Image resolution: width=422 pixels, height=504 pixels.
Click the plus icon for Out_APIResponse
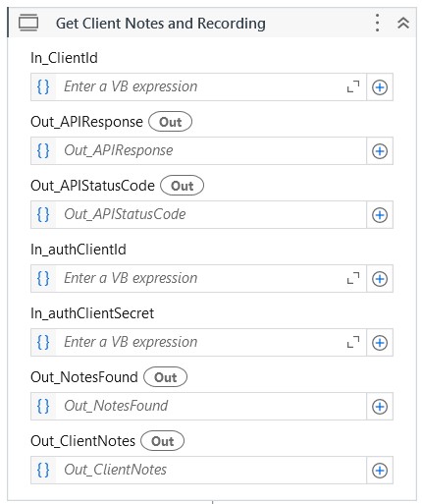tap(380, 151)
